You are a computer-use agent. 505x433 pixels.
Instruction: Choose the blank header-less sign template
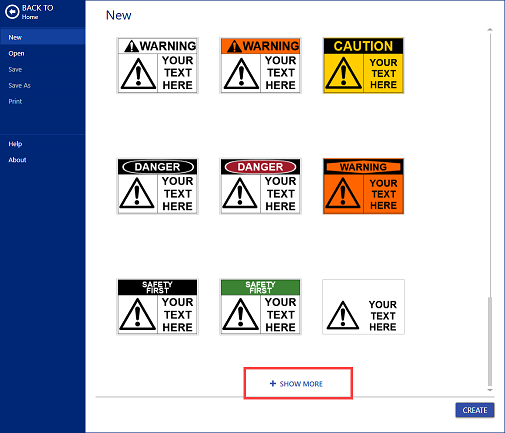[x=363, y=307]
